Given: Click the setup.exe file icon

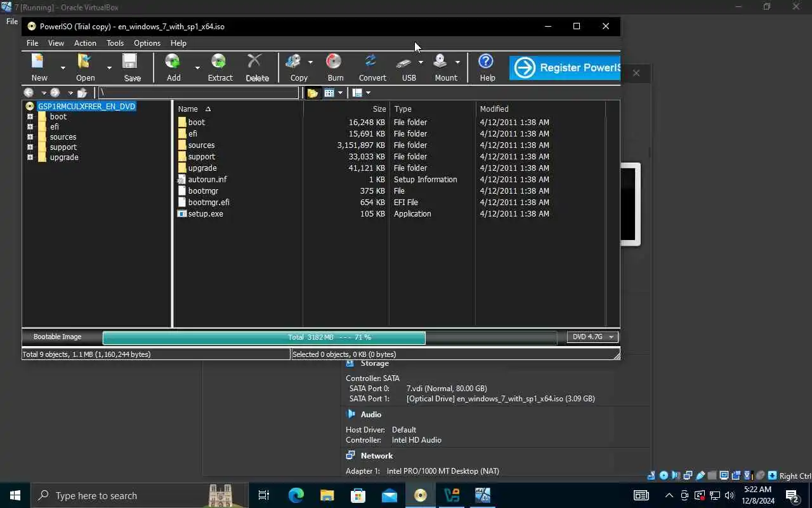Looking at the screenshot, I should pos(182,214).
